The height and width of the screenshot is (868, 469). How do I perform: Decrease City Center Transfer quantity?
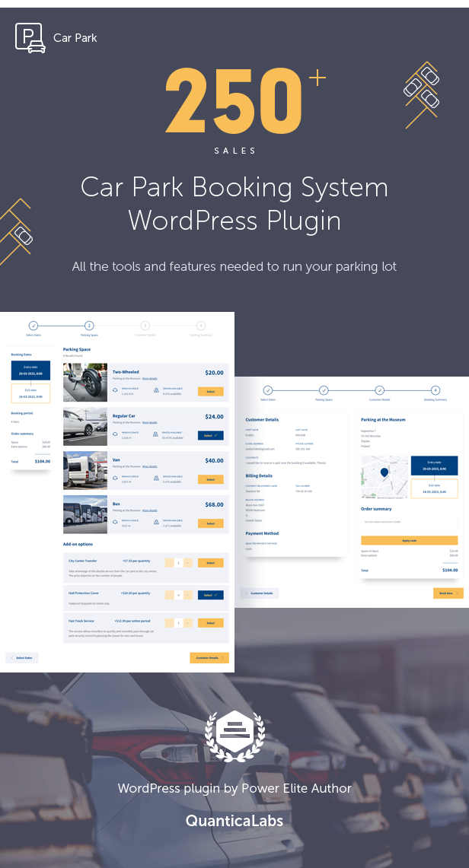[x=170, y=563]
